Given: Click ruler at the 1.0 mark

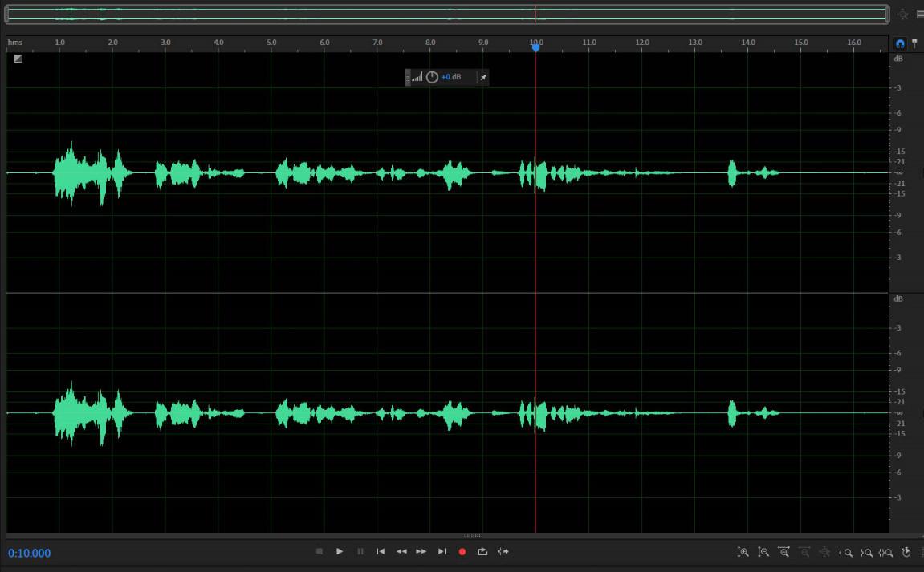Looking at the screenshot, I should tap(59, 43).
